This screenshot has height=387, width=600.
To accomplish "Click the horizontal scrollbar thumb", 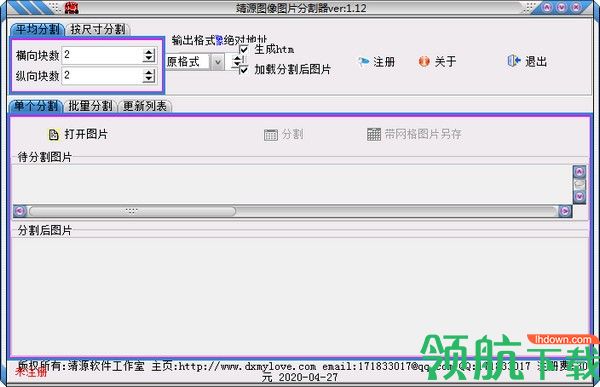I will (132, 211).
